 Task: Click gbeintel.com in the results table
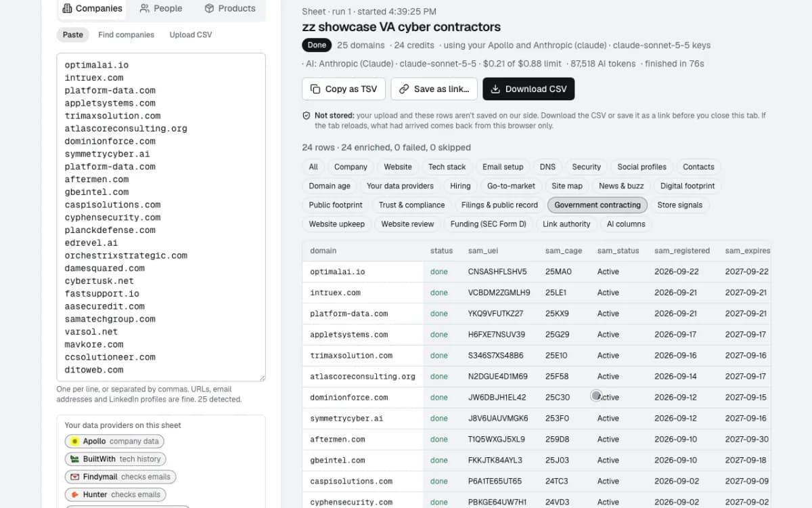[337, 461]
